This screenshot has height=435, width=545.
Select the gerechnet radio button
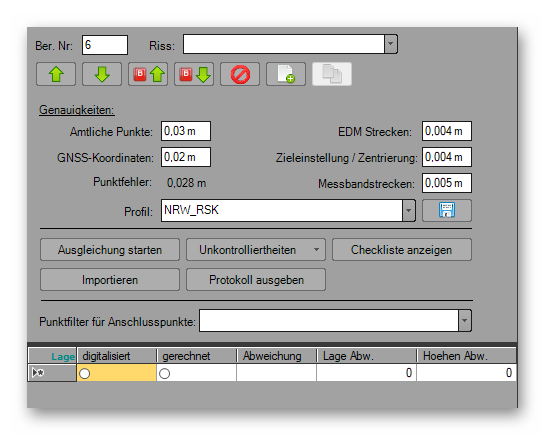pos(164,374)
